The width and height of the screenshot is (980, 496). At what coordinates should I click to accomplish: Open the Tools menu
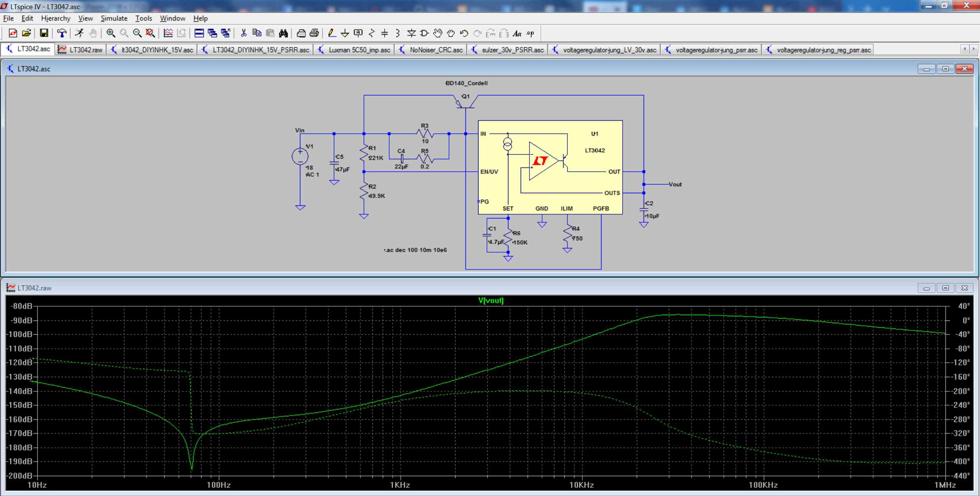(144, 18)
